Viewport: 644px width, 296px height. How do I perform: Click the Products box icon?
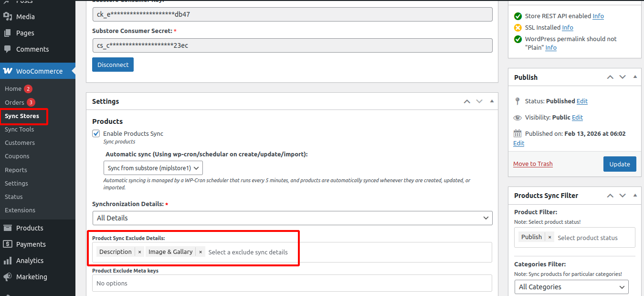(x=8, y=228)
